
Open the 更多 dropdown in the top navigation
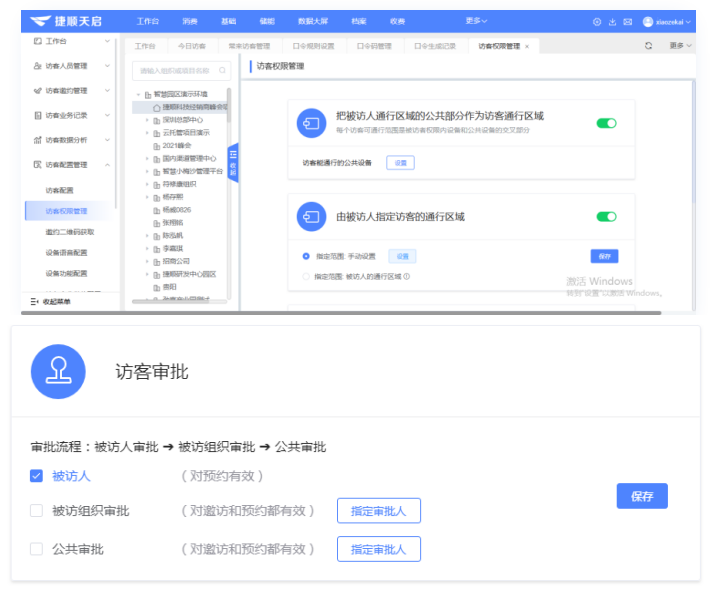[x=476, y=21]
